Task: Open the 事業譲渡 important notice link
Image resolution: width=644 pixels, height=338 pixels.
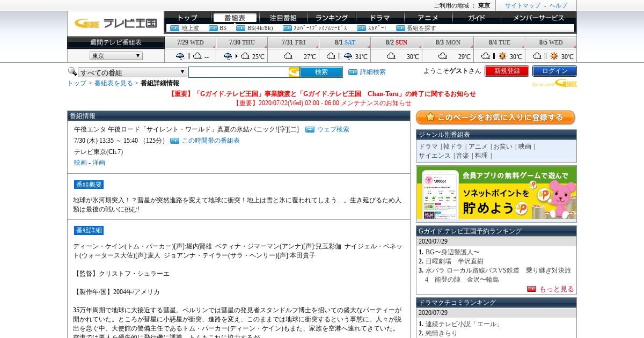Action: tap(322, 94)
